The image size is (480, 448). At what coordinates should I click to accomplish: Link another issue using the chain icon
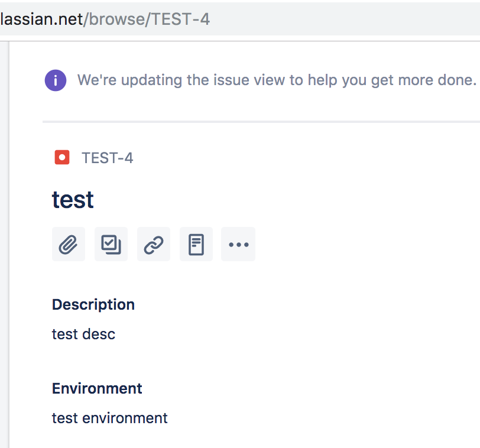tap(153, 244)
